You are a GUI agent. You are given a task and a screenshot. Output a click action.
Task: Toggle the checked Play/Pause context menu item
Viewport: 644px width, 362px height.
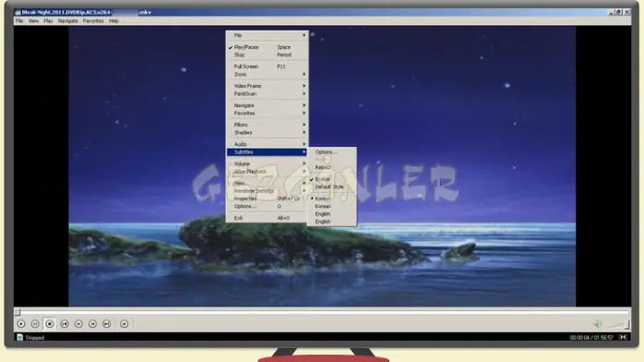[267, 47]
